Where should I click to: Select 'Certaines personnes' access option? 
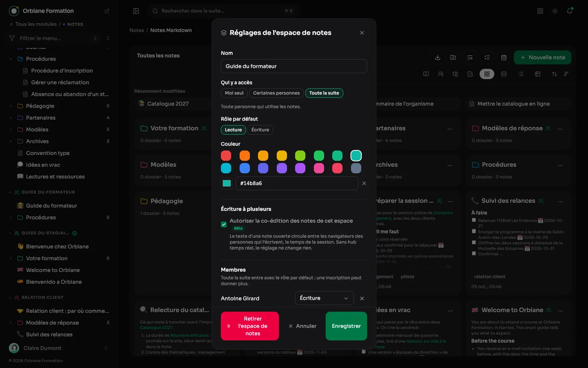point(276,93)
